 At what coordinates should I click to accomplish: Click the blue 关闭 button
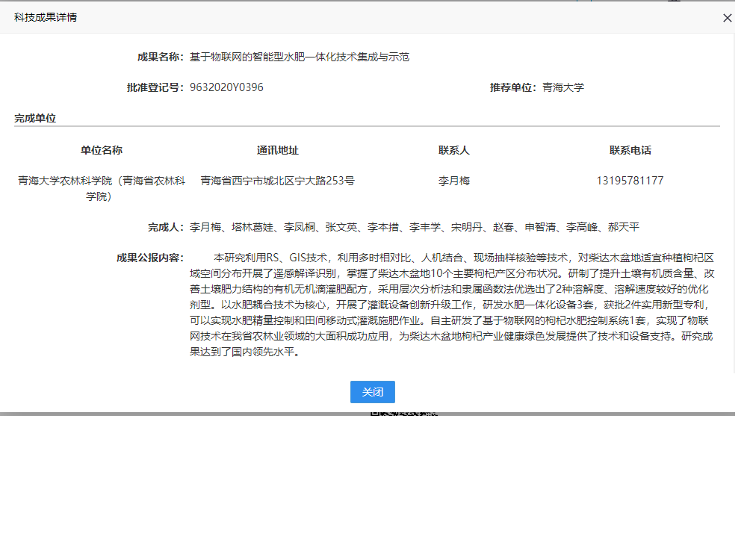[372, 392]
